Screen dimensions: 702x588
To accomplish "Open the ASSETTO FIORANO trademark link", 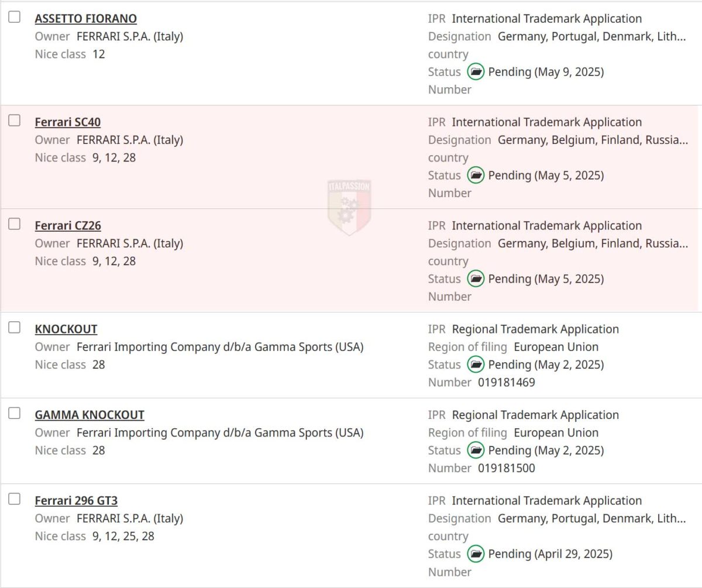I will click(x=85, y=19).
